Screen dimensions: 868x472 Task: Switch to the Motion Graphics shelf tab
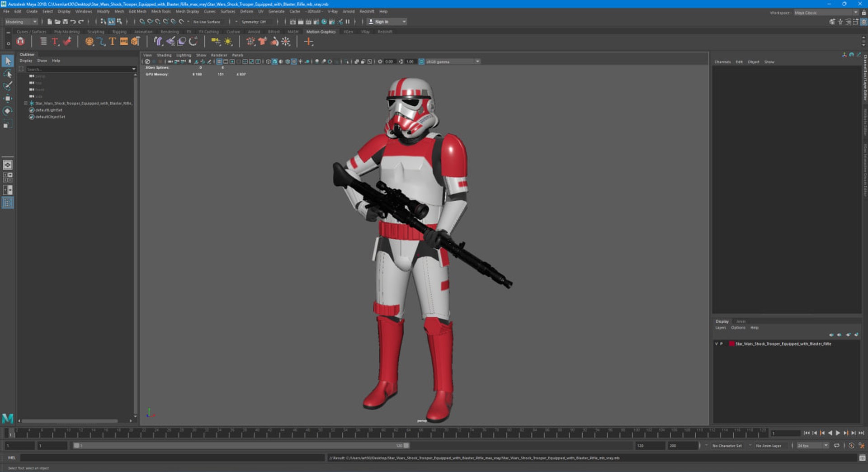click(x=321, y=32)
